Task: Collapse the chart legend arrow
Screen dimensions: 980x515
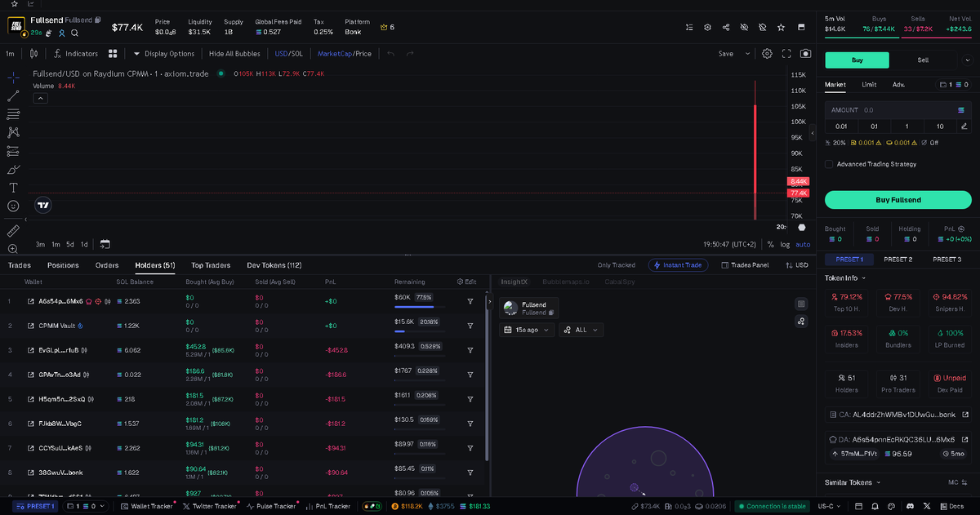Action: [x=40, y=98]
